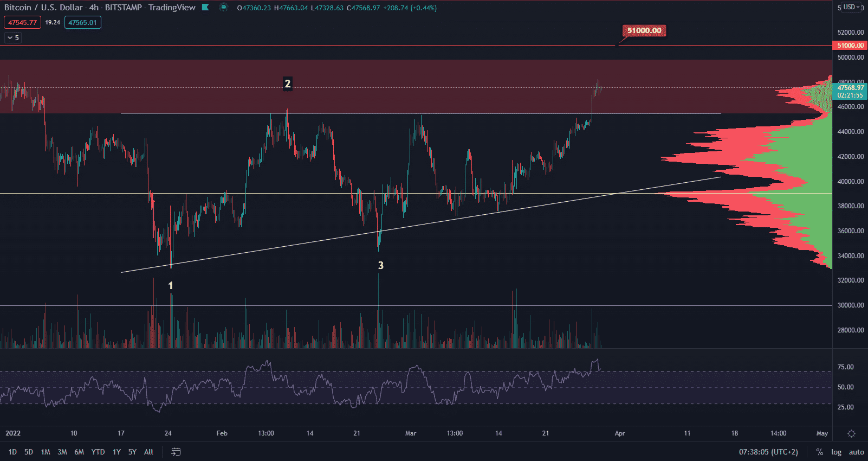This screenshot has height=461, width=868.
Task: Click the blue buy price 47565.01 button
Action: (x=82, y=22)
